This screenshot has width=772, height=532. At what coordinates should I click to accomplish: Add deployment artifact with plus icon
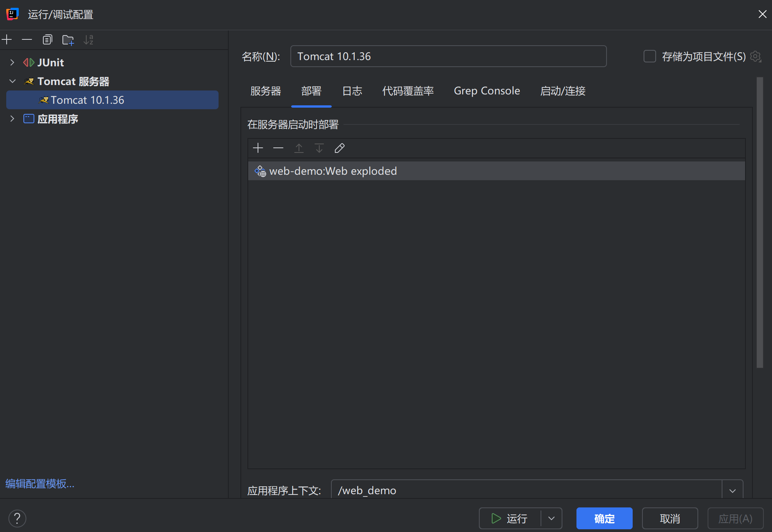[258, 148]
